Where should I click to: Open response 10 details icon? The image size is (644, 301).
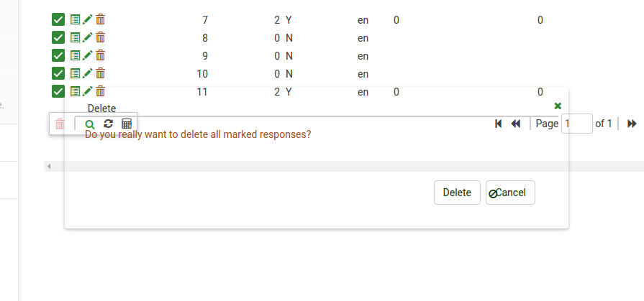pos(75,73)
